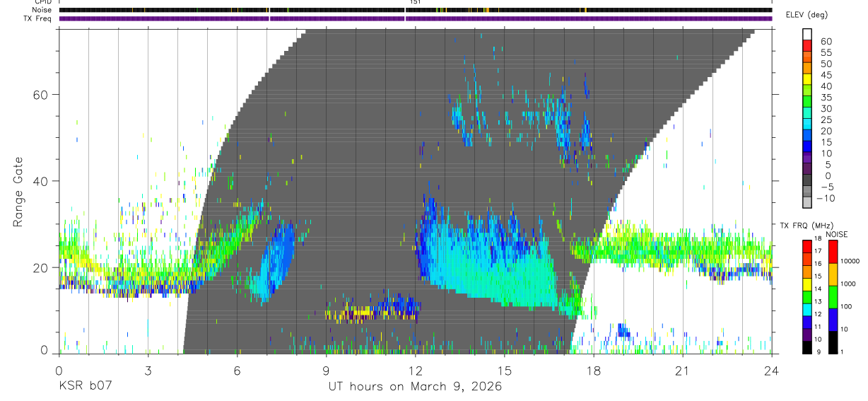The width and height of the screenshot is (868, 401).
Task: Click ELEV colorbar value '30'
Action: (x=826, y=109)
